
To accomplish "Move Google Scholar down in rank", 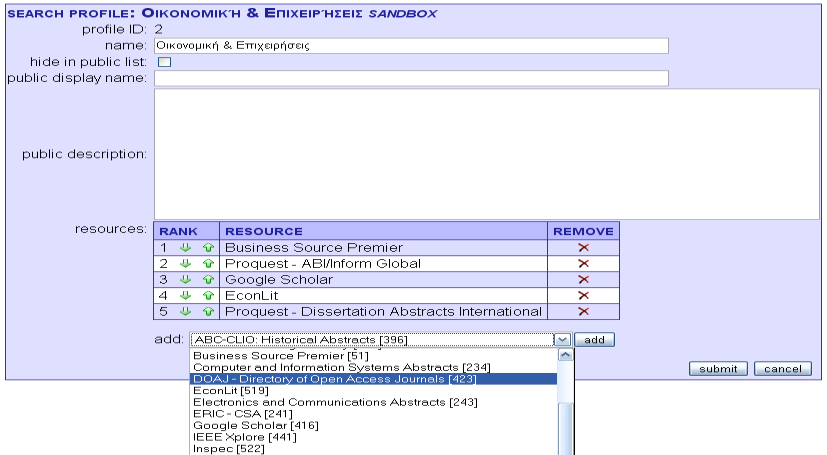I will tap(185, 279).
